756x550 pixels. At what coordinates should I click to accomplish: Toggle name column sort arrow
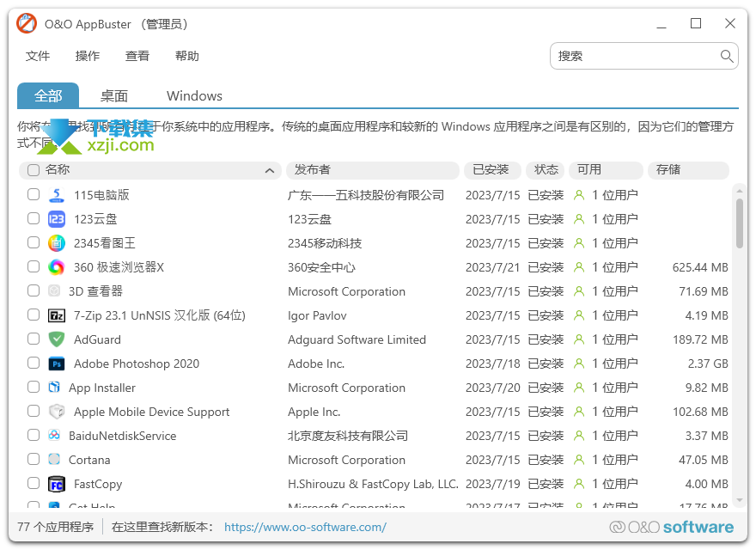click(x=270, y=170)
